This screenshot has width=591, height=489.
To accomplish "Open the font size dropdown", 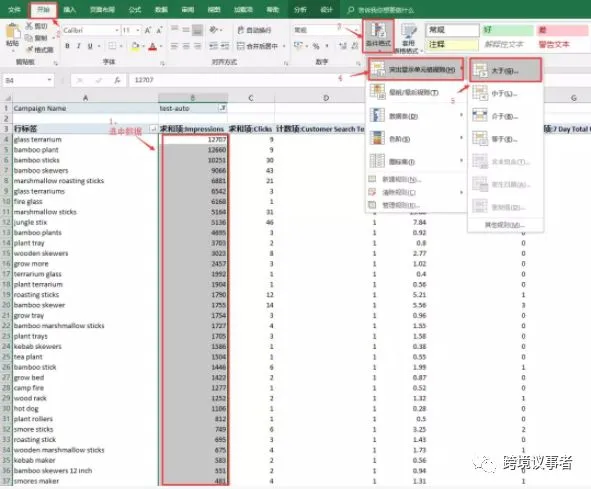I will 138,30.
